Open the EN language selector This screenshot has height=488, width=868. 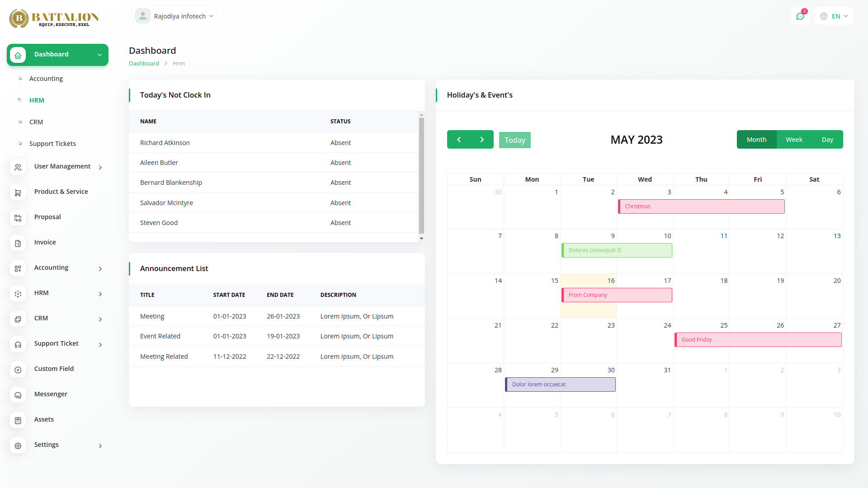coord(833,16)
